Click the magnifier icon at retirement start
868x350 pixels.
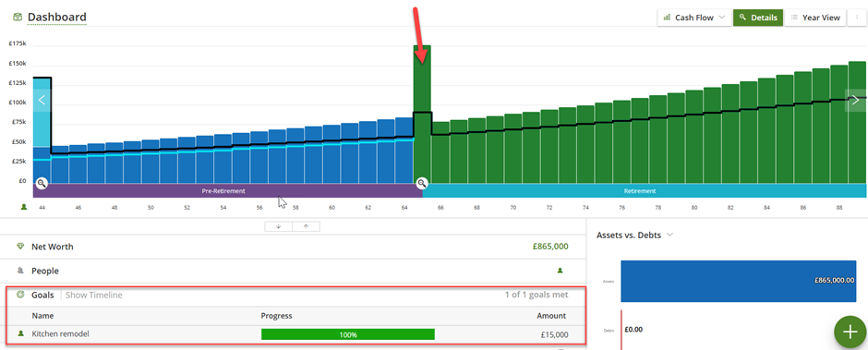click(x=422, y=183)
